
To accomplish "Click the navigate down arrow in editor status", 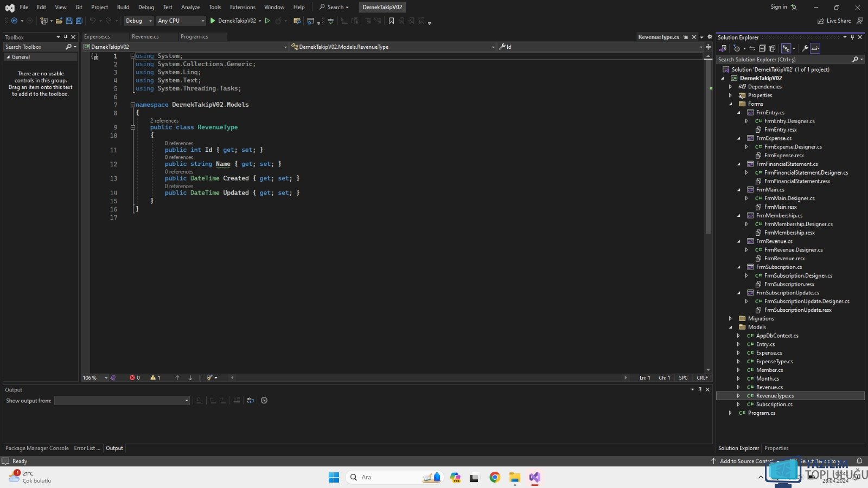I will pyautogui.click(x=190, y=377).
